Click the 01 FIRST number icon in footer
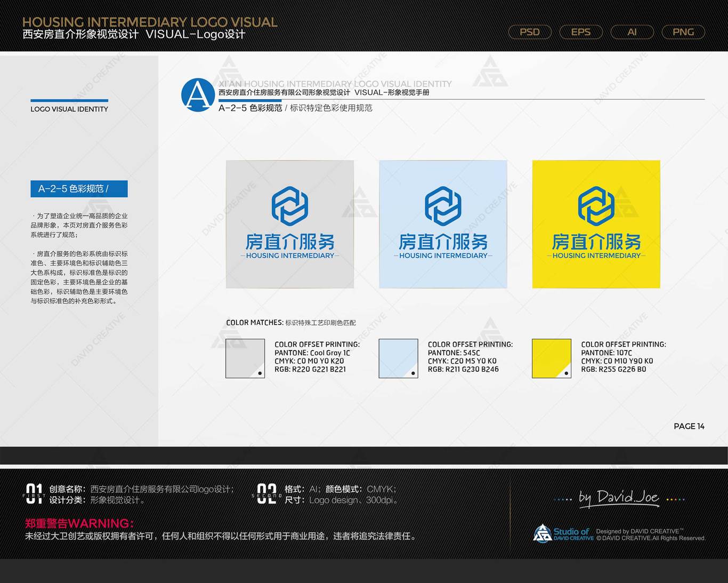Viewport: 728px width, 583px height. coord(34,494)
